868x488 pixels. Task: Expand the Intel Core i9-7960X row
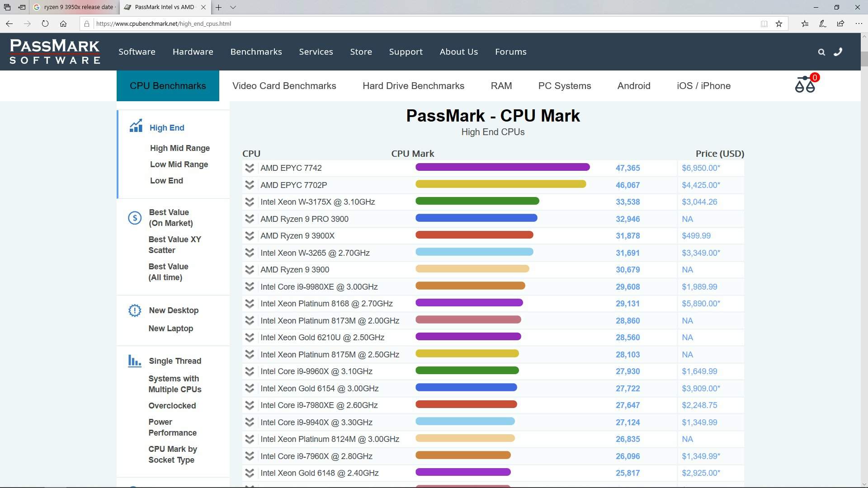(x=249, y=456)
